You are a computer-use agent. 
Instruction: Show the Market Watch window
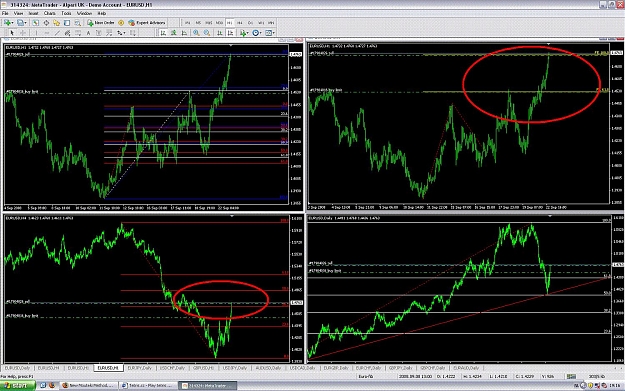[x=35, y=23]
